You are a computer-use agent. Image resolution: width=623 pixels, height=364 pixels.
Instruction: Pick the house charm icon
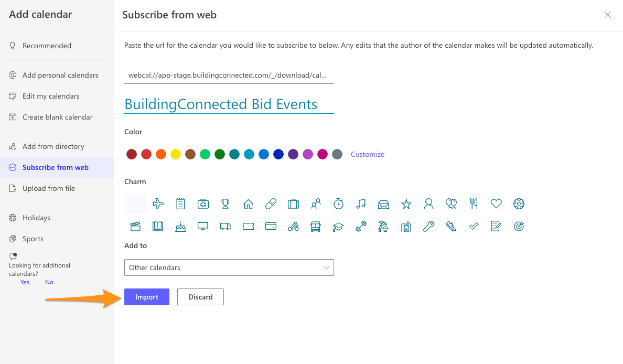(248, 204)
